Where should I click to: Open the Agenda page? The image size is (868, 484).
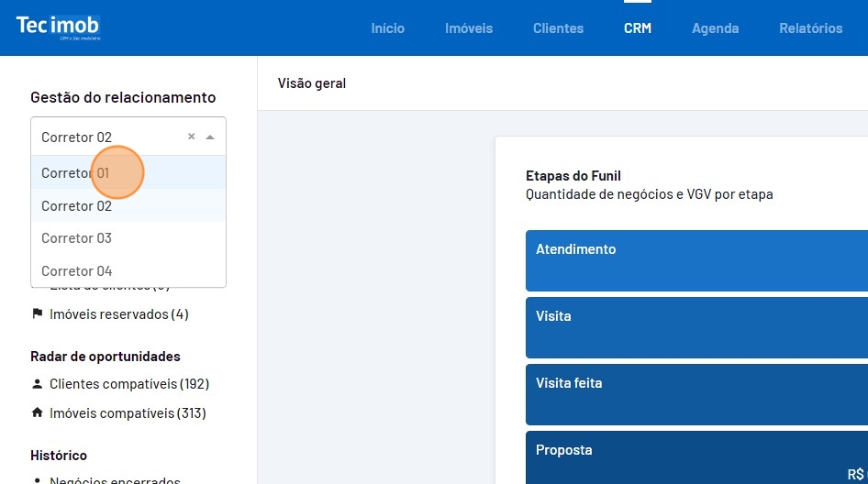715,28
